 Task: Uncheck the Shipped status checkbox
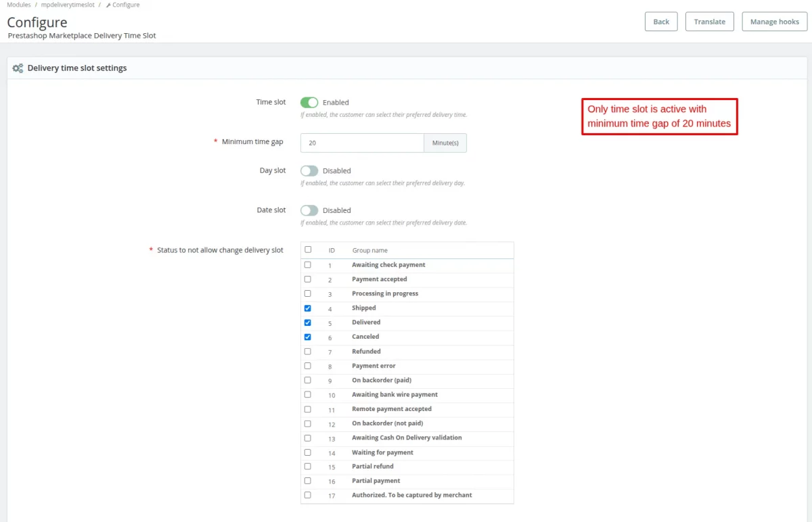point(308,308)
